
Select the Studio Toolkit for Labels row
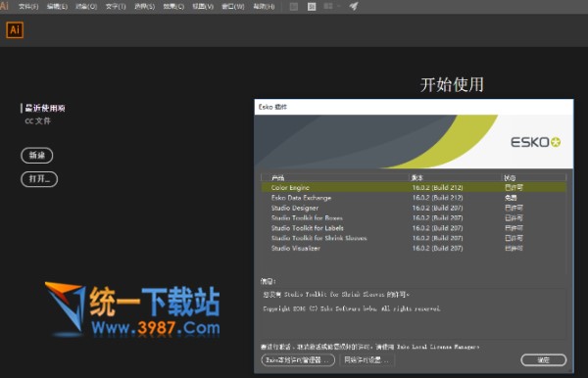click(x=414, y=228)
